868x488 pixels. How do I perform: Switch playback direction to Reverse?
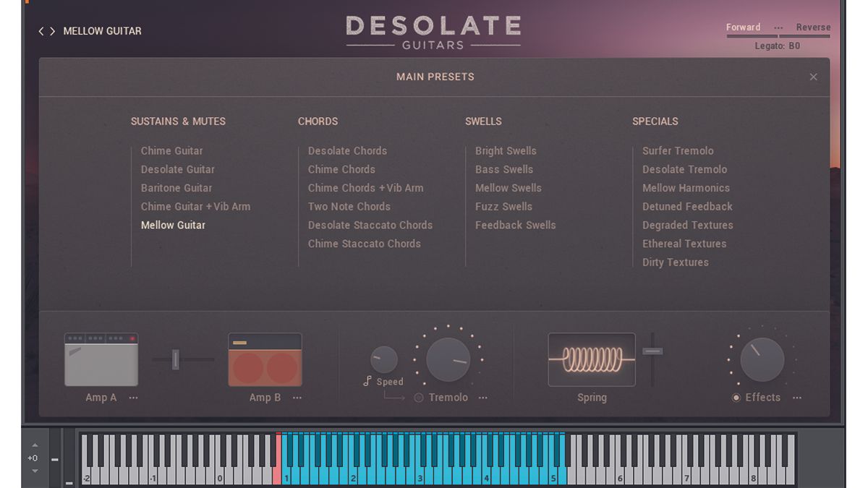pos(812,27)
